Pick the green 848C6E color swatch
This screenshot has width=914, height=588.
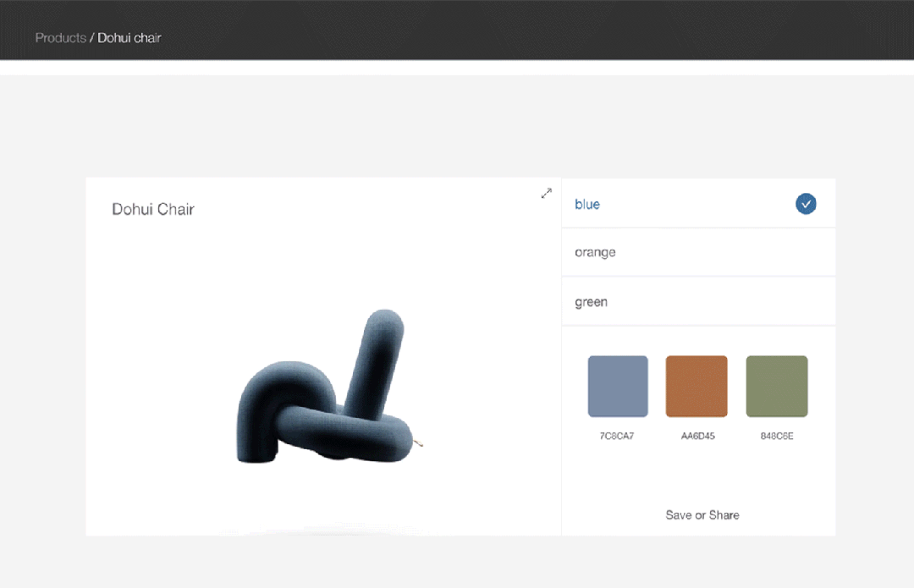point(777,387)
